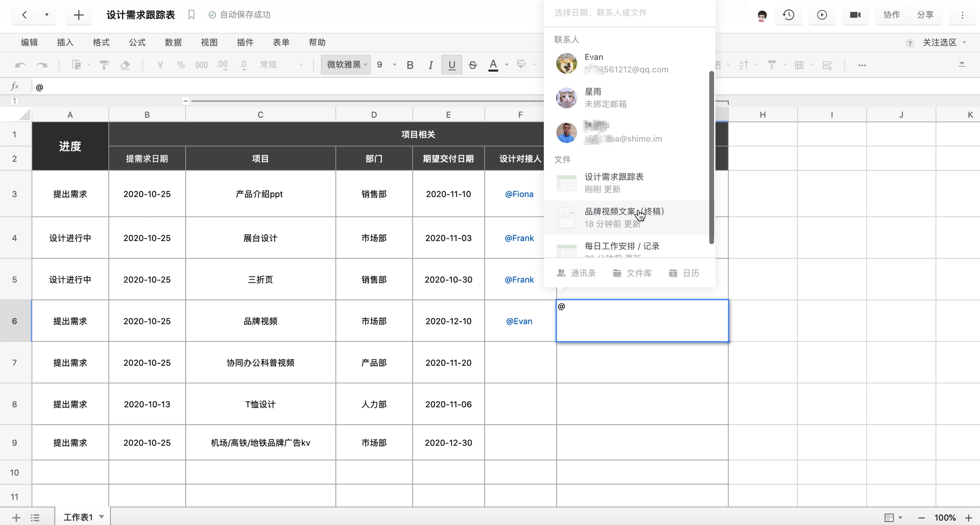
Task: Select contact Evan in the mention list
Action: click(627, 63)
